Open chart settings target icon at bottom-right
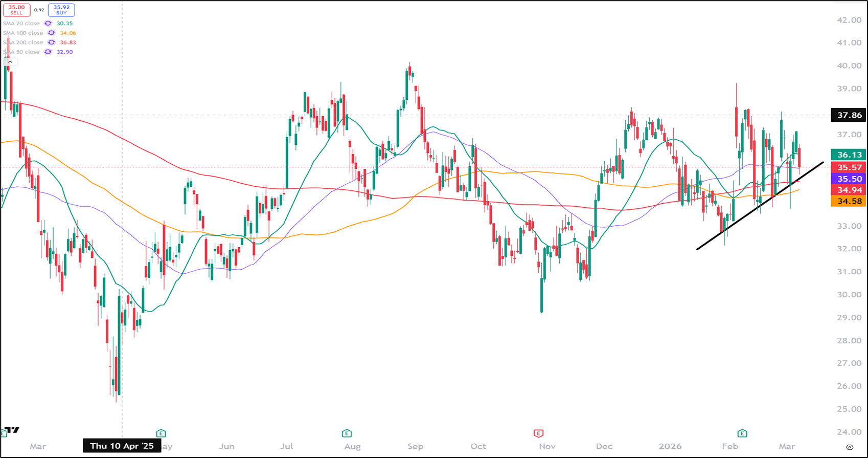Viewport: 868px width, 458px height. 850,447
